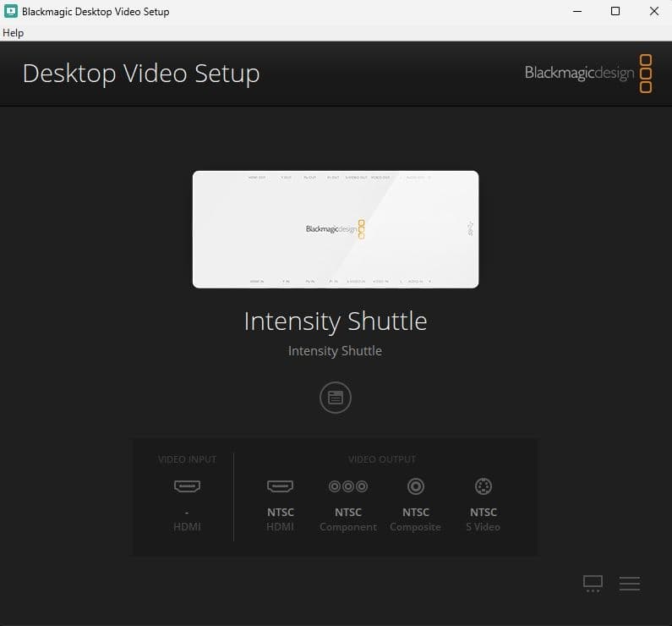Click the HDMI video input connector icon

point(187,486)
